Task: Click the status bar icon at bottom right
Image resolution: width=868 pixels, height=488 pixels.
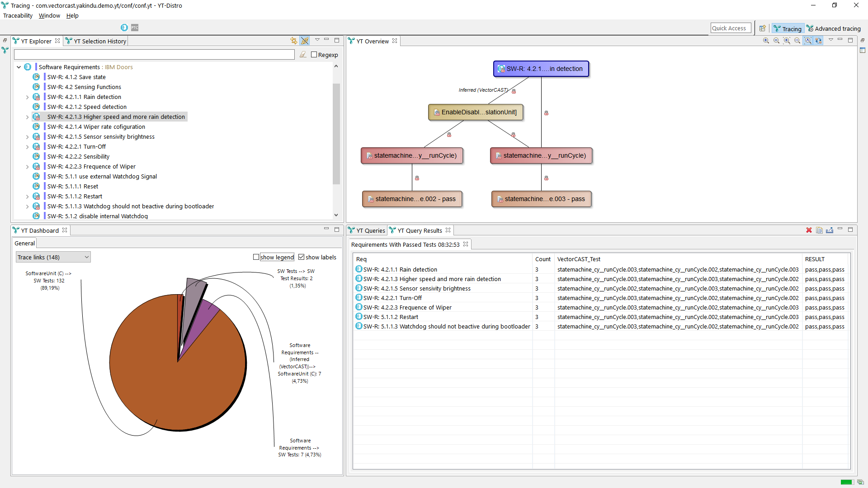Action: point(860,482)
